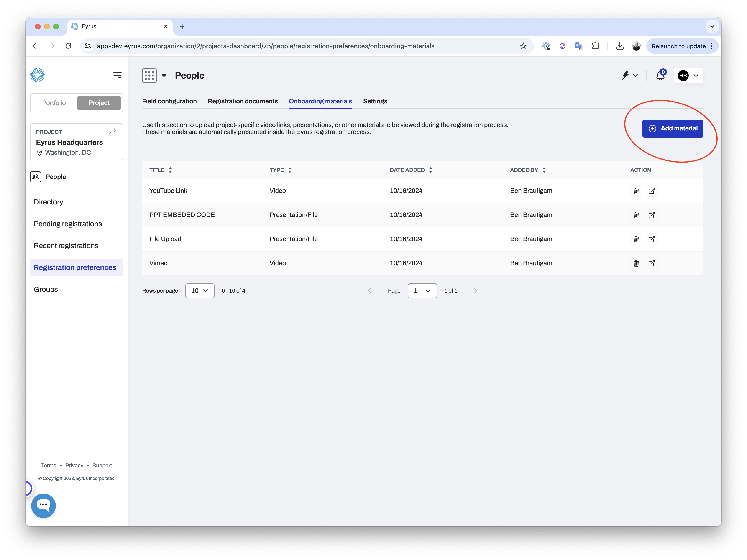Viewport: 747px width, 560px height.
Task: Click the People sidebar icon
Action: click(36, 177)
